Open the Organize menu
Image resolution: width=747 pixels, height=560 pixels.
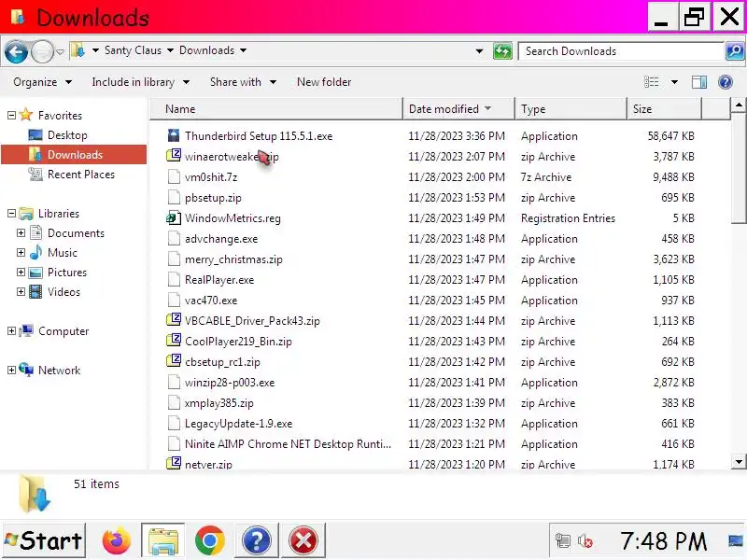click(x=42, y=82)
